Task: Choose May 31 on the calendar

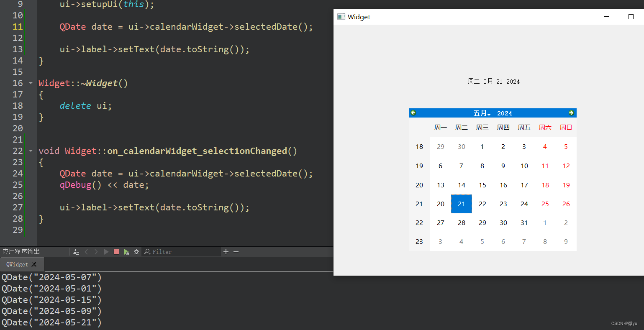Action: [x=524, y=223]
